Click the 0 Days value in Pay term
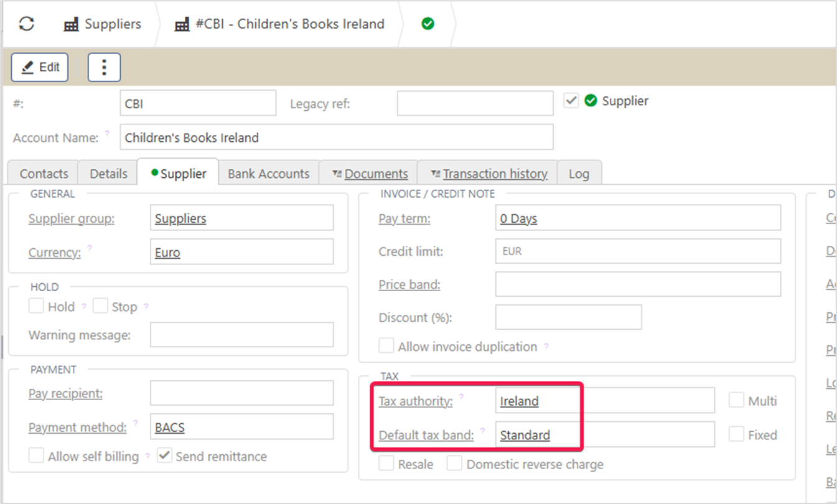 tap(518, 218)
